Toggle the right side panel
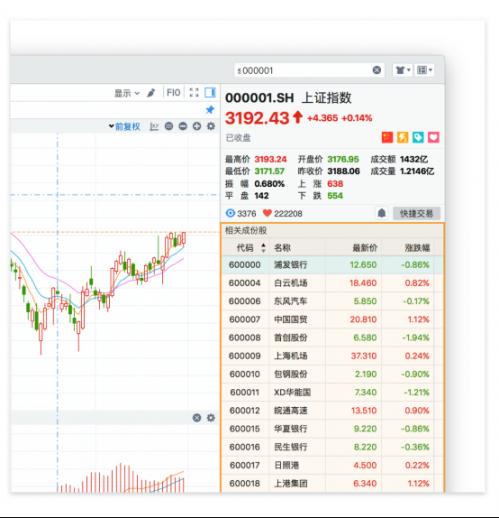Screen dimensions: 499x518 (x=210, y=92)
